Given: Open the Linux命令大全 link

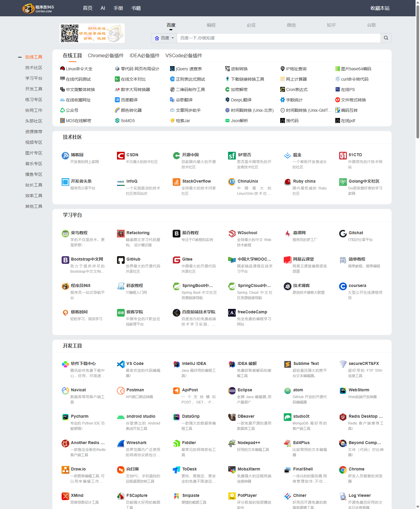Looking at the screenshot, I should 79,69.
